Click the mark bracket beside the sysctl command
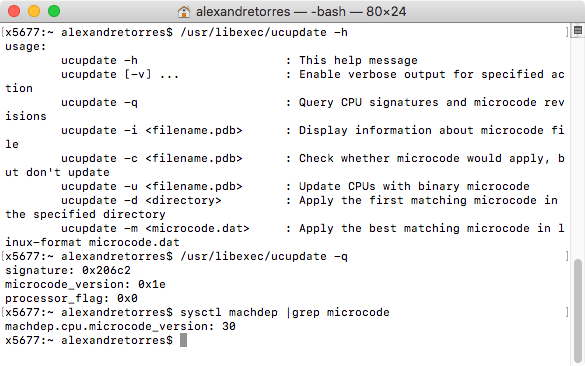585x366 pixels. click(567, 312)
